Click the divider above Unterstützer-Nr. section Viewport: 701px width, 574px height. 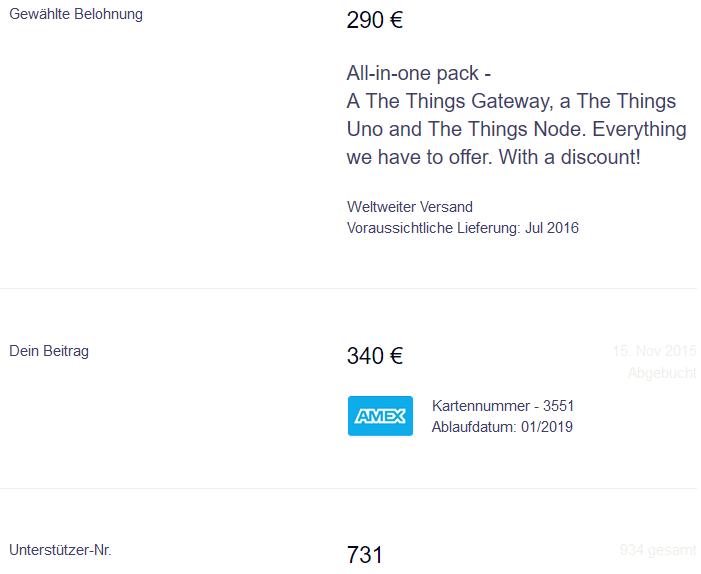(x=349, y=488)
